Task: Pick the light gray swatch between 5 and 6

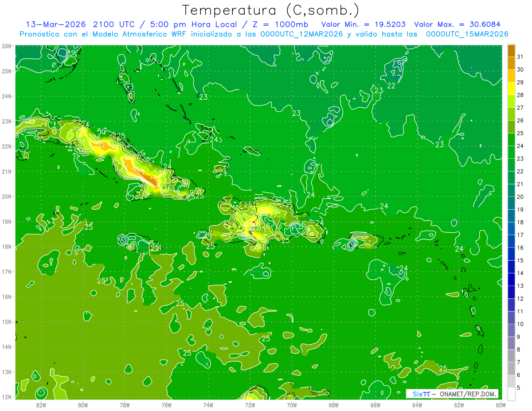Action: point(511,381)
